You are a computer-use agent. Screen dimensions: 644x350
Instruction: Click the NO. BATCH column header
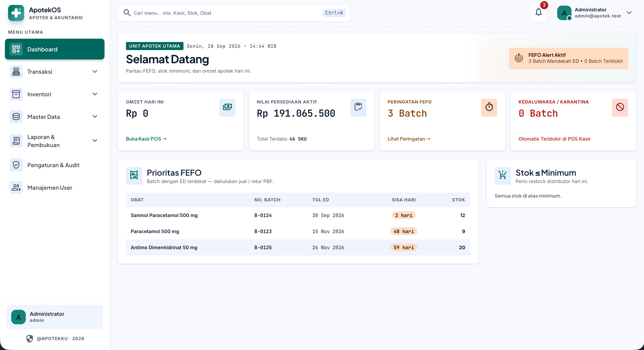tap(267, 200)
